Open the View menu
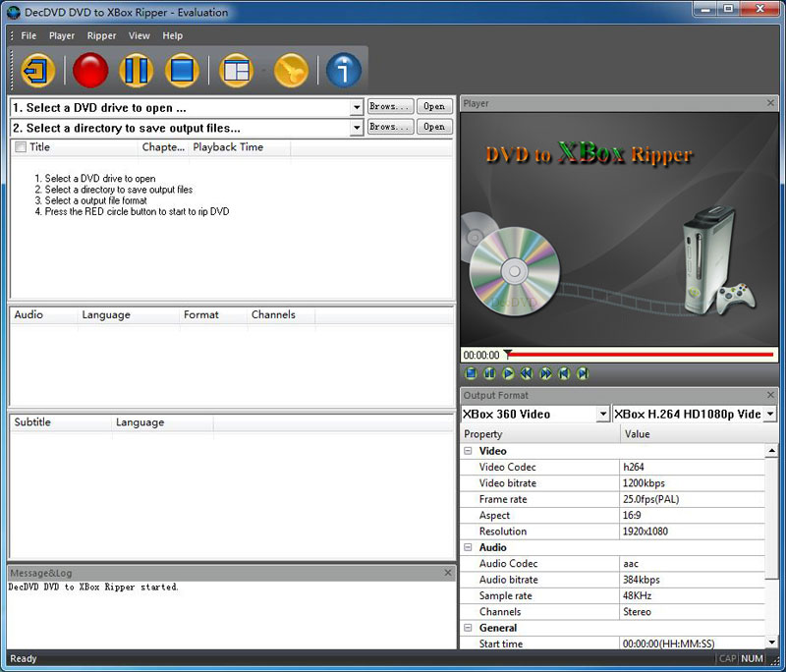Viewport: 786px width, 672px height. click(139, 35)
